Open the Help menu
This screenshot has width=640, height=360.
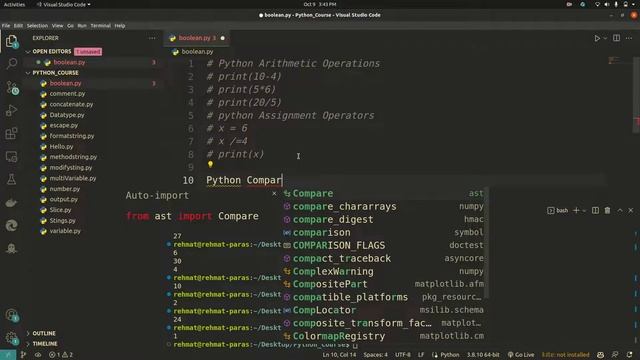pos(120,26)
